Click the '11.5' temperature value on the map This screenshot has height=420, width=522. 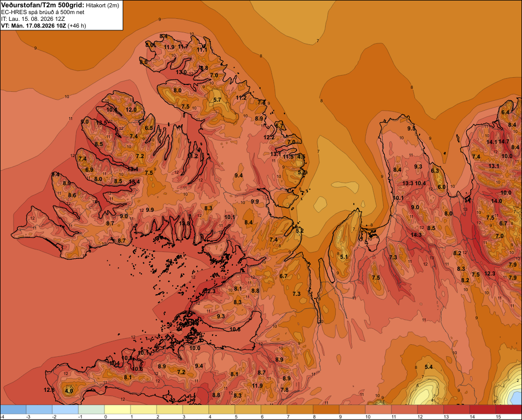[288, 157]
